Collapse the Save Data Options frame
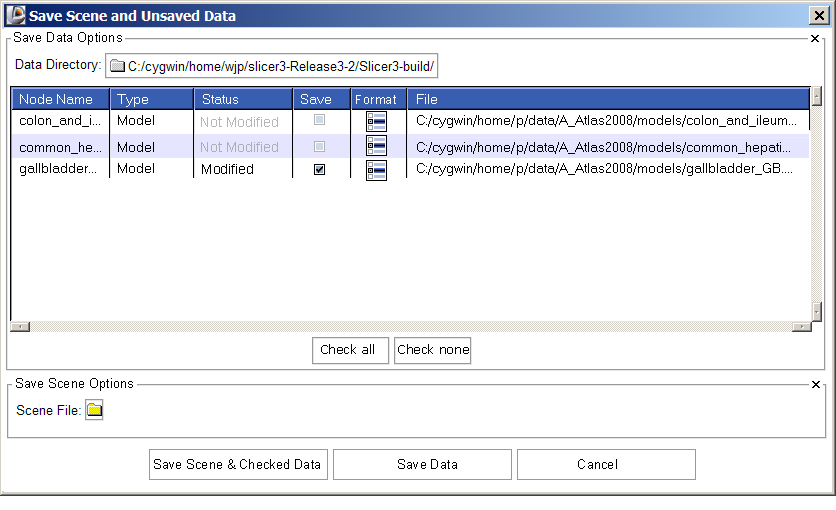Viewport: 836px width, 510px height. (815, 38)
